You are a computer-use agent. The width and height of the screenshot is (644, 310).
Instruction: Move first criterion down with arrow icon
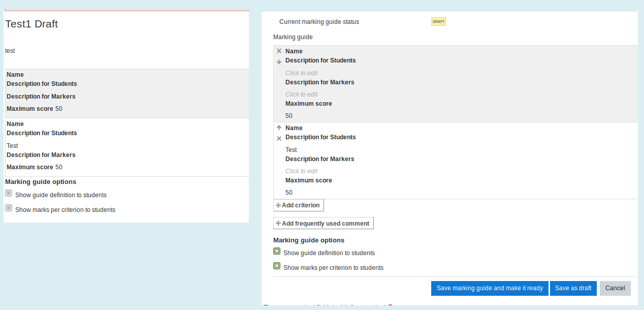279,61
